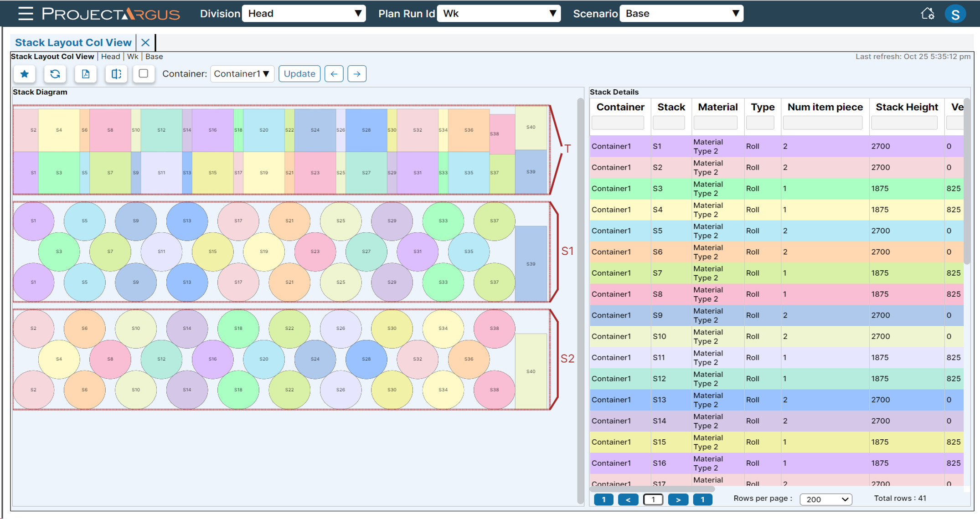Click the split panel layout icon
Viewport: 980px width, 519px height.
point(116,74)
